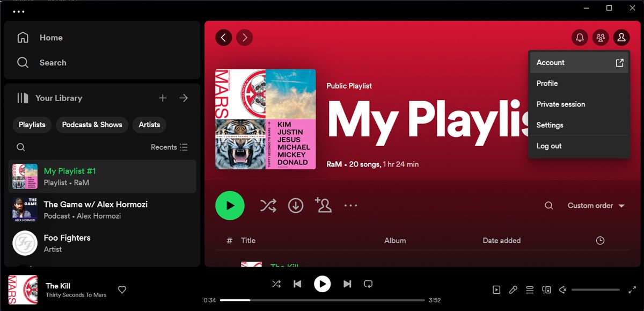Screen dimensions: 644x311
Task: Seek in the song progress bar
Action: 322,300
